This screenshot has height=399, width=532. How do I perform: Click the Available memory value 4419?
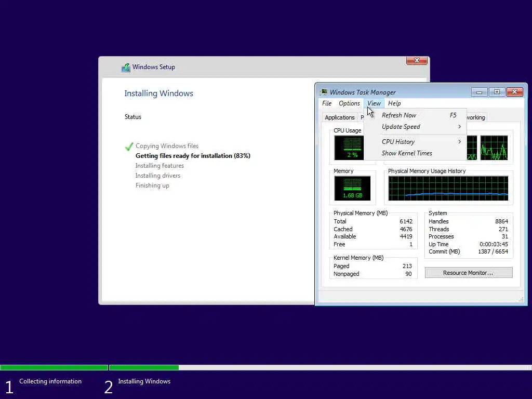click(x=406, y=236)
